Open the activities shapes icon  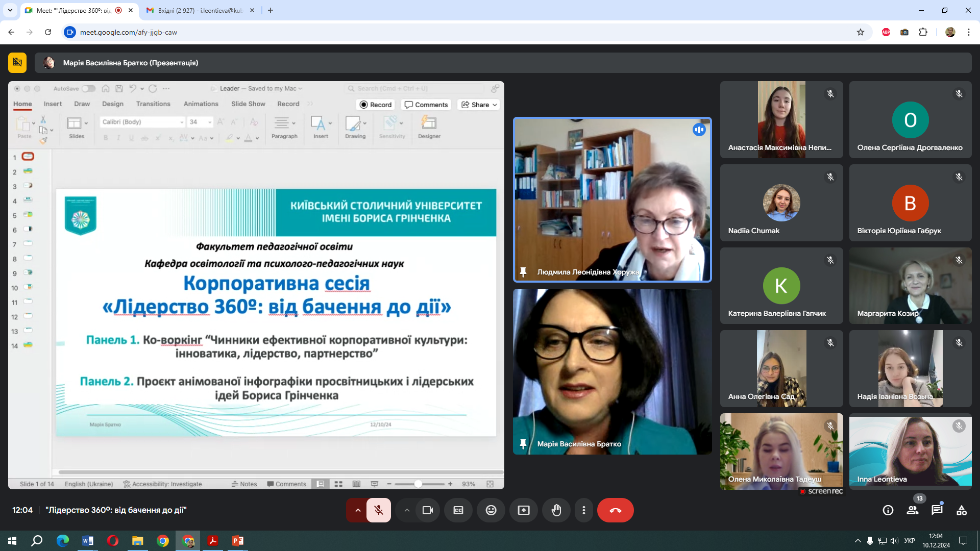(x=962, y=510)
